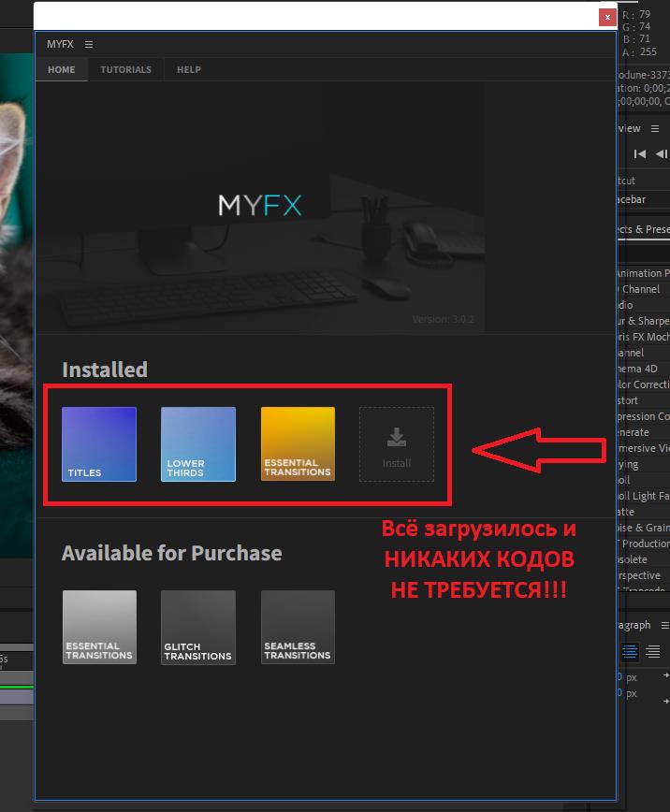Open the MYFX panel hamburger menu

click(89, 45)
